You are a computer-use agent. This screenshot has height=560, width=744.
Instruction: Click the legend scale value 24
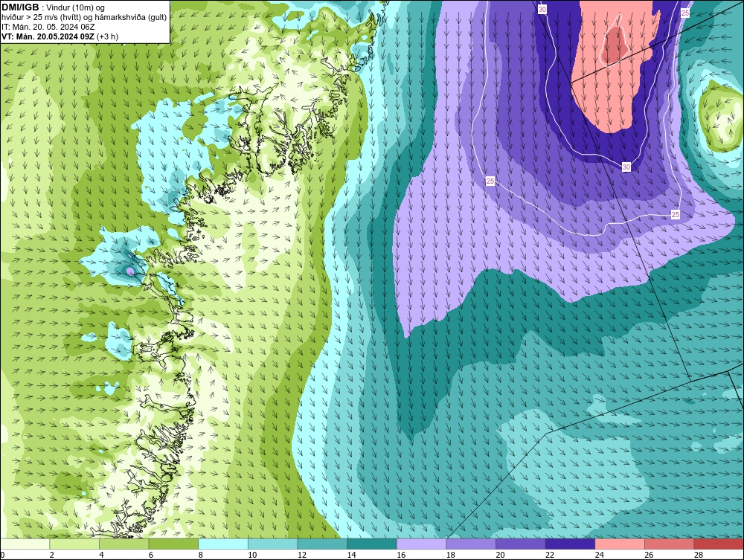(x=599, y=555)
